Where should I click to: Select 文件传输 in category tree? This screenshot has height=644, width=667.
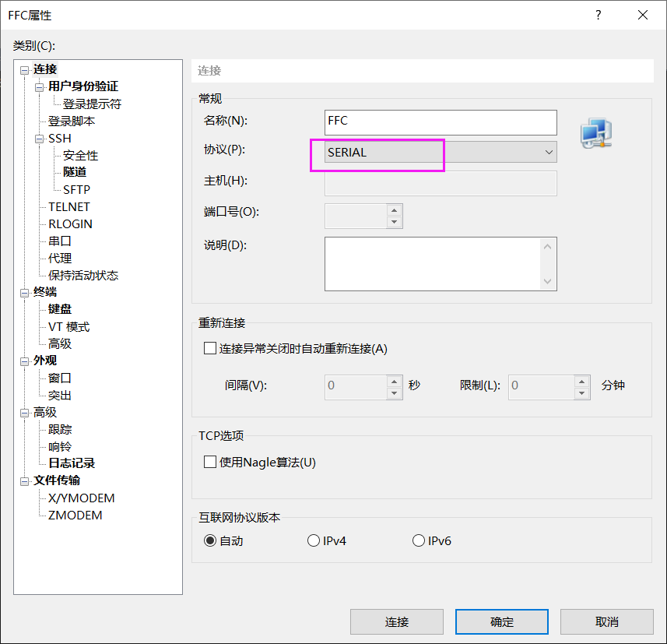[57, 480]
